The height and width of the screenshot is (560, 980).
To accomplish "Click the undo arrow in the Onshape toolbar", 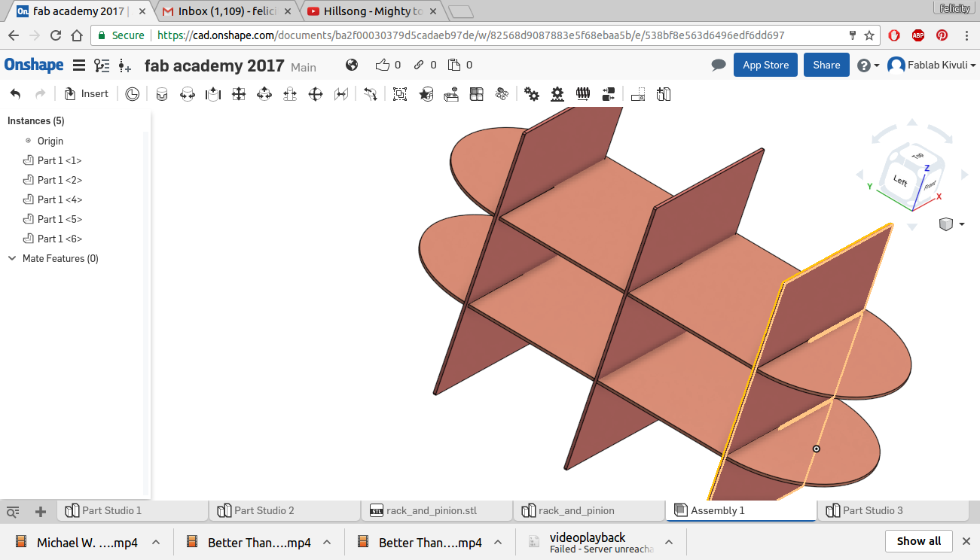I will click(x=15, y=94).
